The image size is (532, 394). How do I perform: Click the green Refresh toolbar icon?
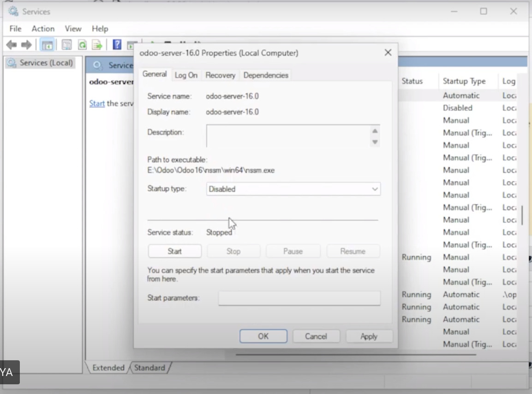(x=82, y=45)
